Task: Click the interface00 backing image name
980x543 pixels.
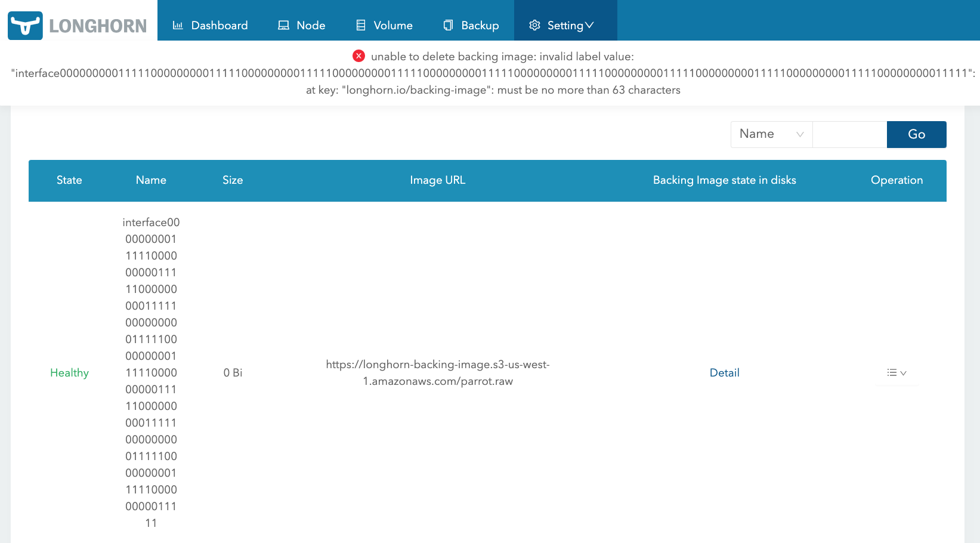Action: click(150, 372)
